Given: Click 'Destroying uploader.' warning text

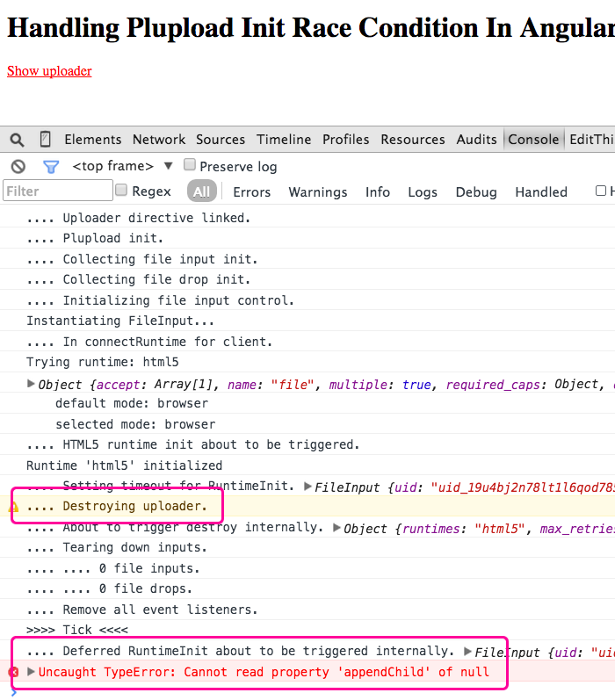Looking at the screenshot, I should pyautogui.click(x=117, y=506).
